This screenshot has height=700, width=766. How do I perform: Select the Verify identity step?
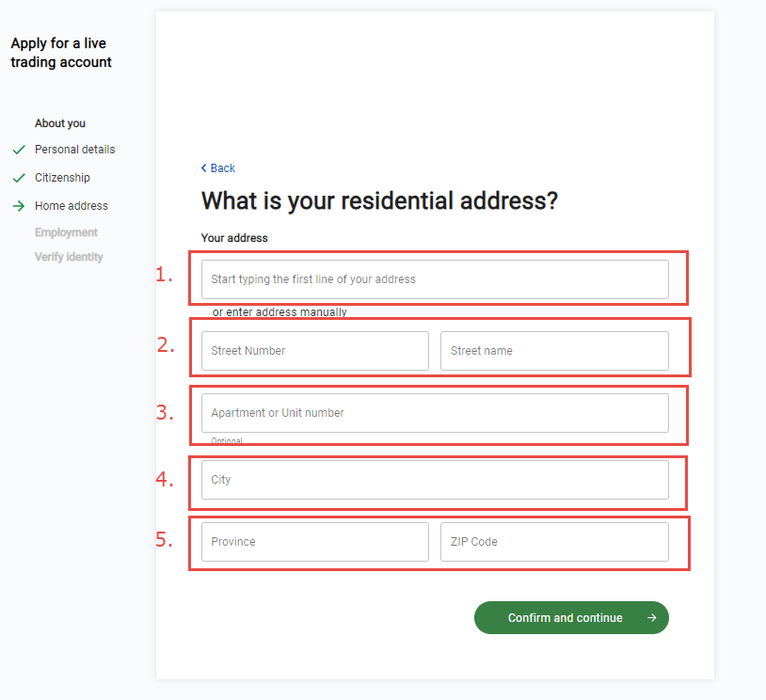pos(69,257)
